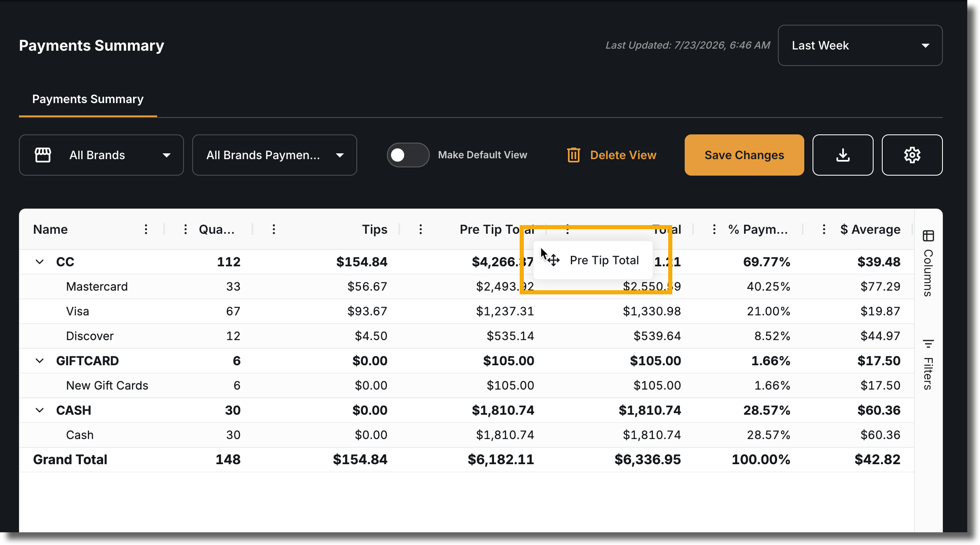Click the Pre Tip Total drag ghost label
The height and width of the screenshot is (545, 980).
[604, 260]
